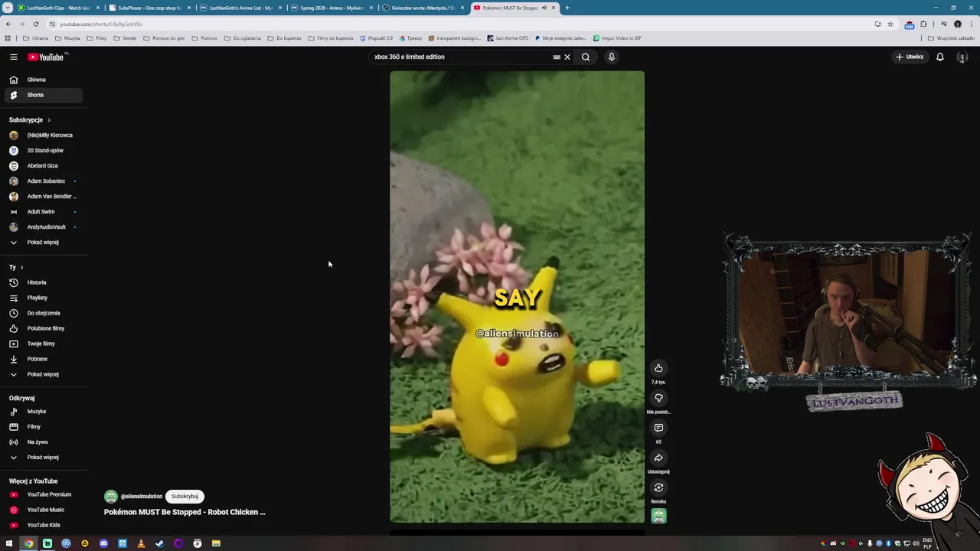Viewport: 980px width, 551px height.
Task: Open the Ty section
Action: 16,267
